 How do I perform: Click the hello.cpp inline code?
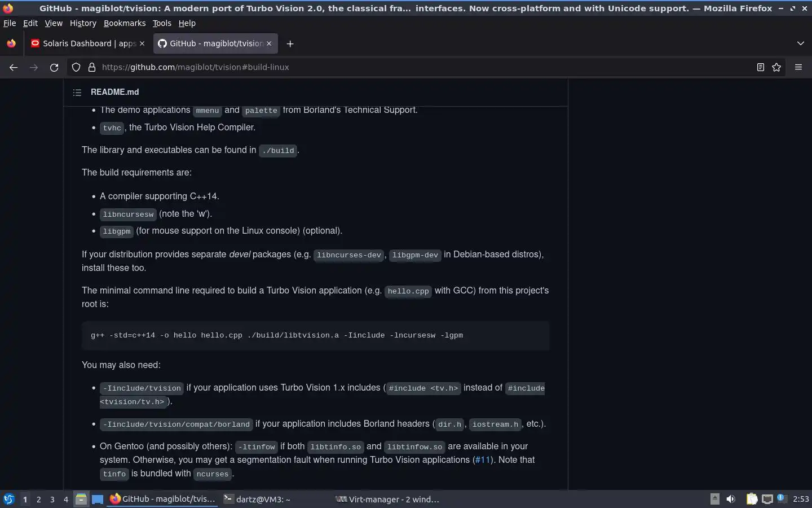point(408,291)
